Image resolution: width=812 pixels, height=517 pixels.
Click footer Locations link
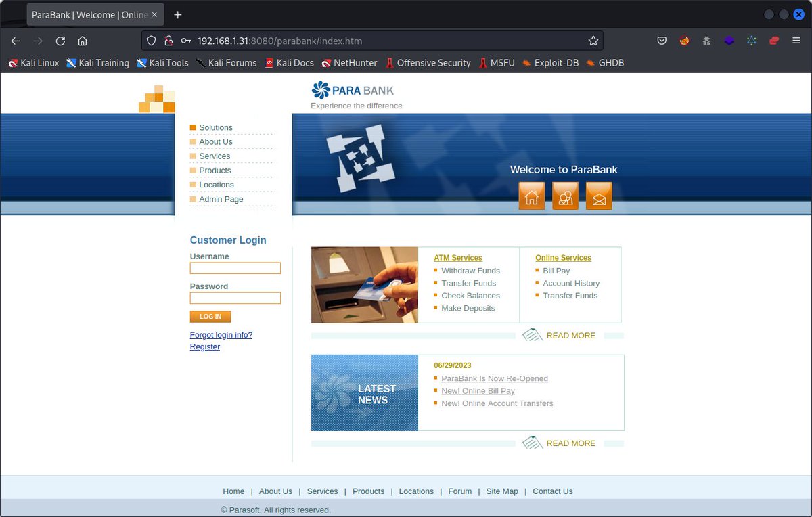pos(416,491)
